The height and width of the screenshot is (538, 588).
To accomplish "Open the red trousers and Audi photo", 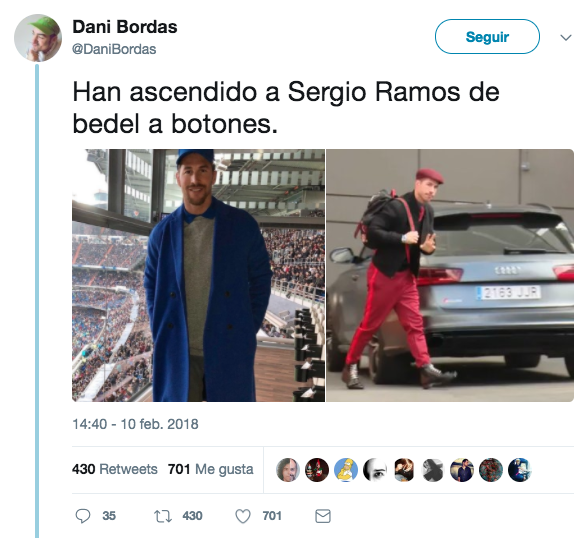I will 450,275.
